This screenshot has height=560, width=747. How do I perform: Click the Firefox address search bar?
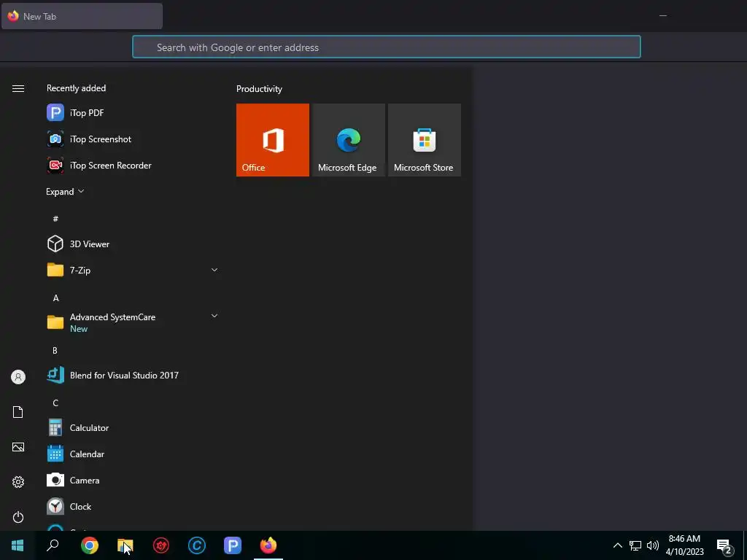pos(387,47)
